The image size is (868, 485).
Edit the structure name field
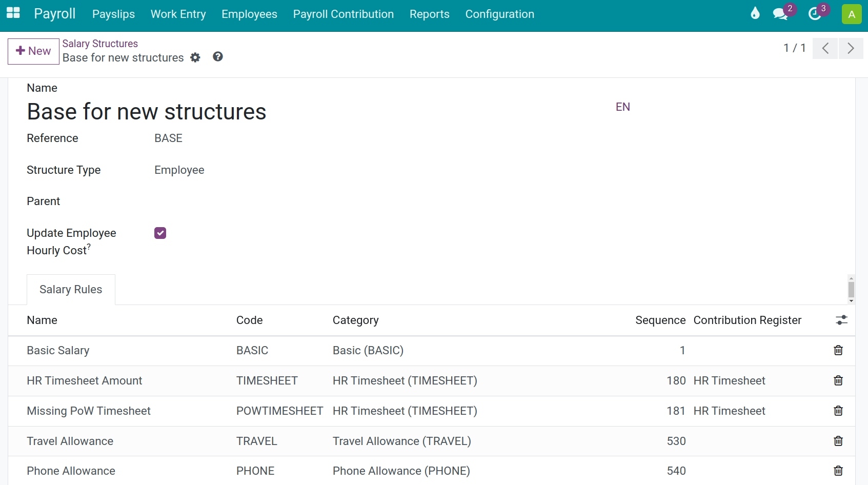pos(147,112)
